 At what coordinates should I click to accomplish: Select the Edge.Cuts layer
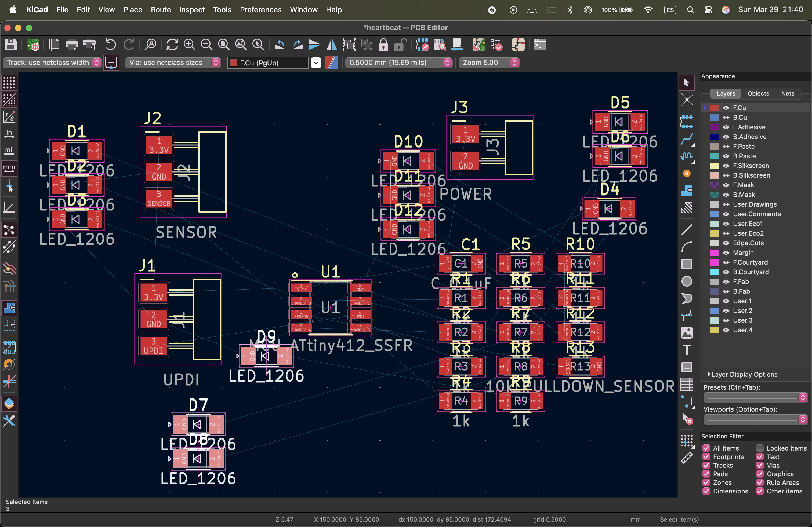coord(748,243)
